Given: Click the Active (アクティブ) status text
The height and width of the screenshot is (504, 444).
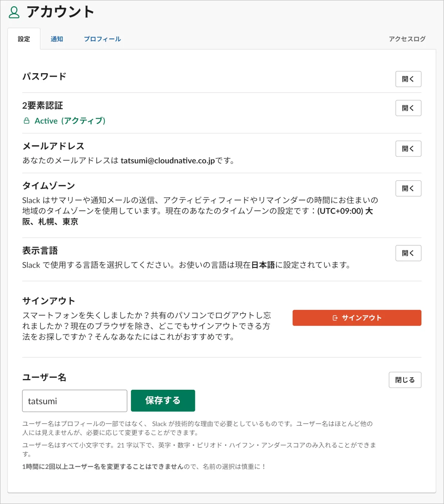Looking at the screenshot, I should pyautogui.click(x=70, y=121).
